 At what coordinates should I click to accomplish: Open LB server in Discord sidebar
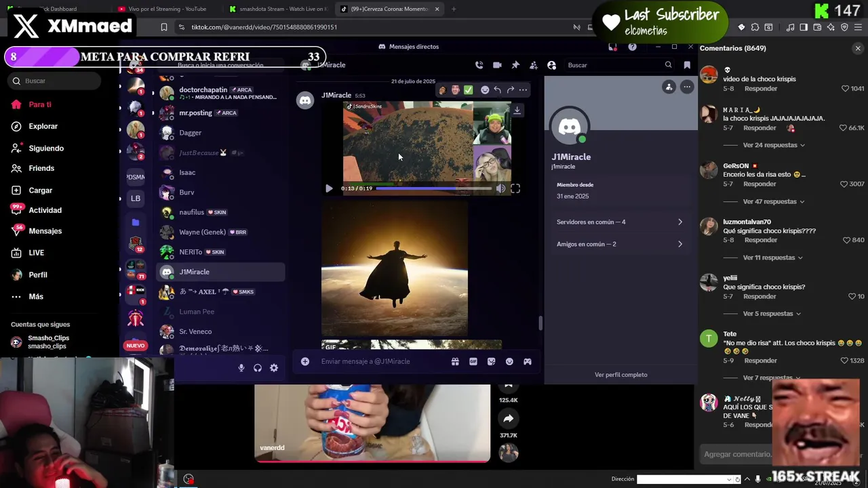136,199
